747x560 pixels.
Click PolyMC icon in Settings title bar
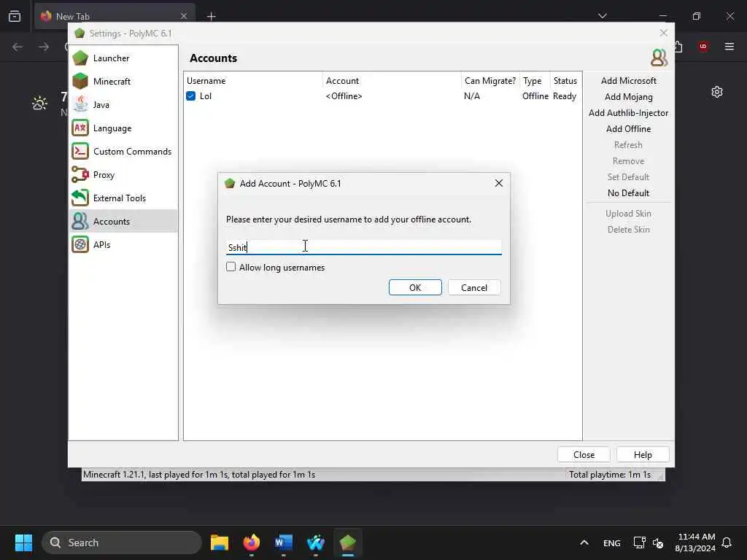point(80,34)
